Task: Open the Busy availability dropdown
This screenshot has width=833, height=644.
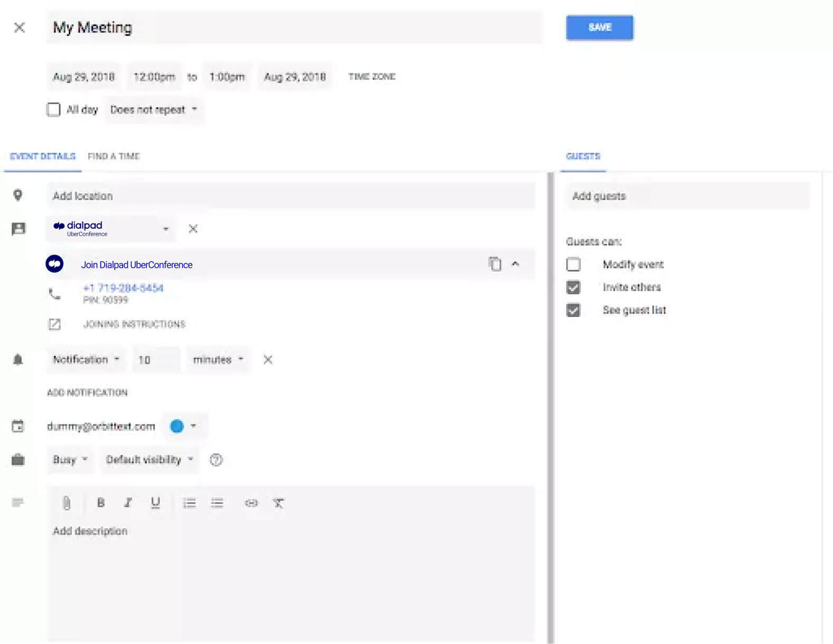Action: pos(70,460)
